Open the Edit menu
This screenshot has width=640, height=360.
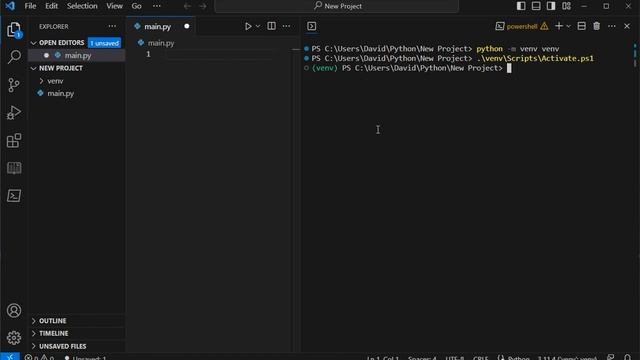51,6
